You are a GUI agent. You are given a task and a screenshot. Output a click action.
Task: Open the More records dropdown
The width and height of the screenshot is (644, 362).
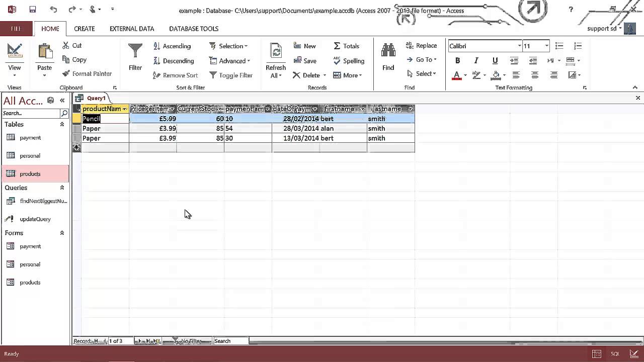(x=347, y=75)
